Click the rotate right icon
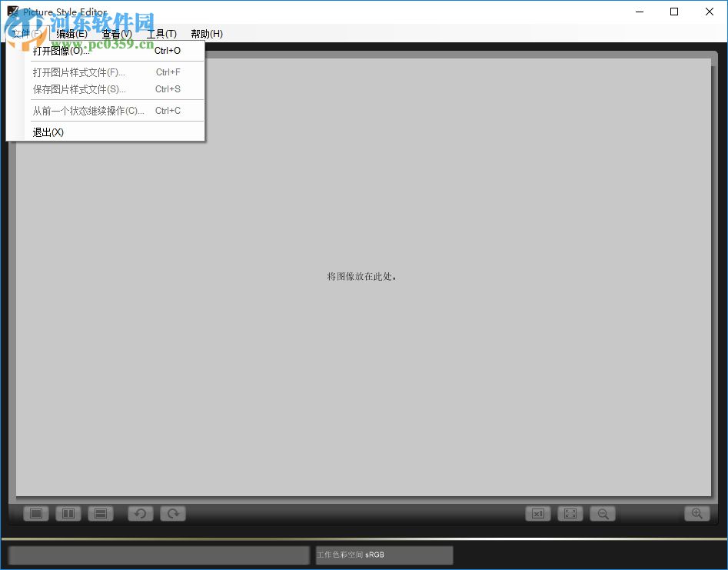Screen dimensions: 728x570 click(x=172, y=513)
